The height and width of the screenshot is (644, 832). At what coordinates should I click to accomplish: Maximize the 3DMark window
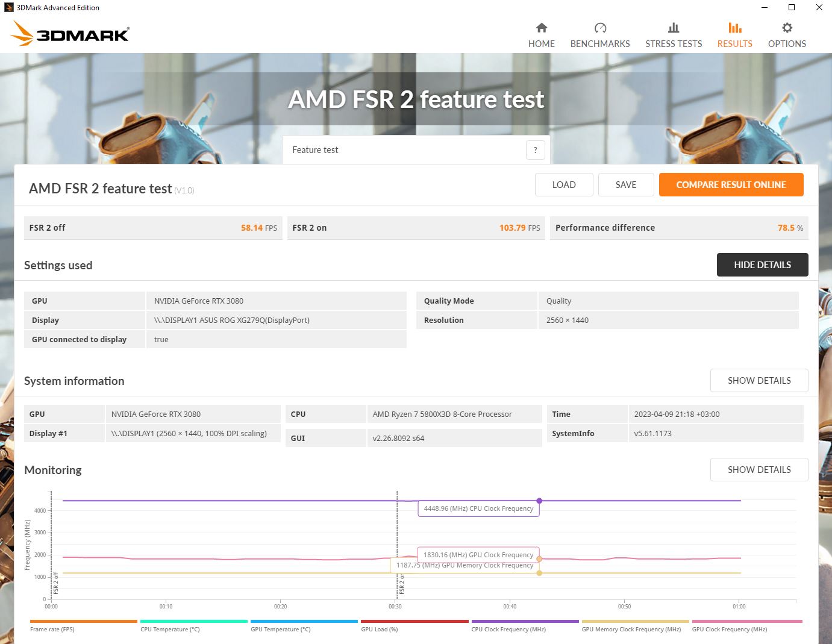click(792, 7)
